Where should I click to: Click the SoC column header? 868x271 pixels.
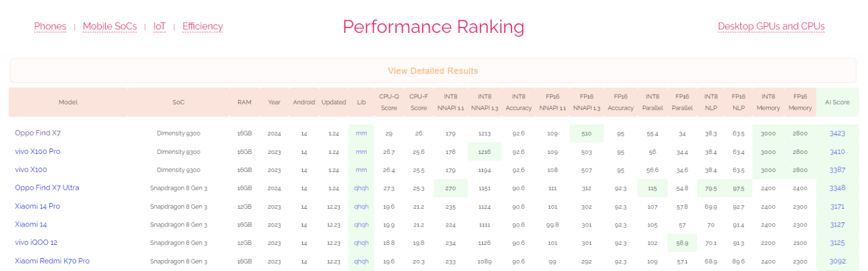179,102
